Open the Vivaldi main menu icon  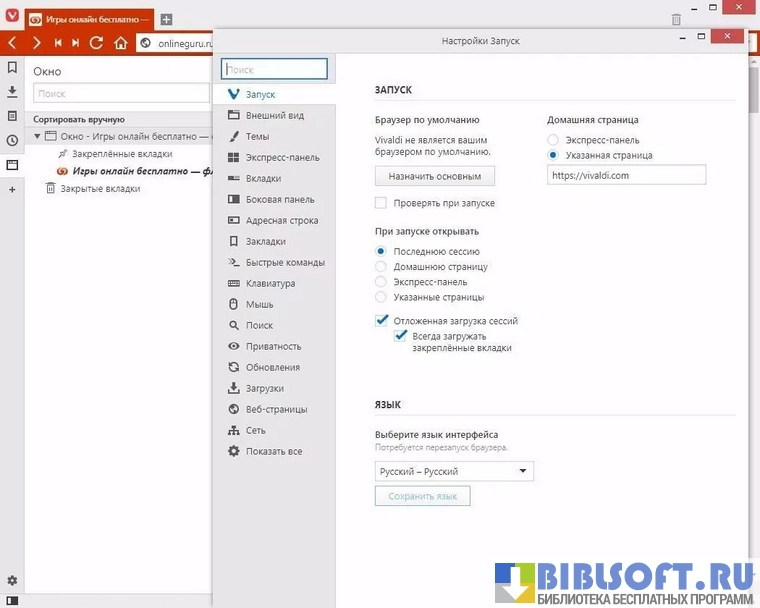[x=12, y=19]
